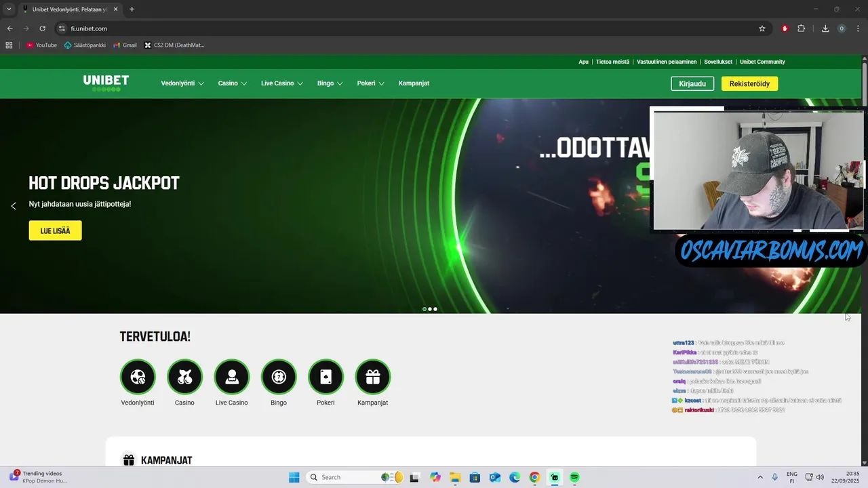The height and width of the screenshot is (488, 868).
Task: Open Outlook in the taskbar
Action: click(x=495, y=477)
